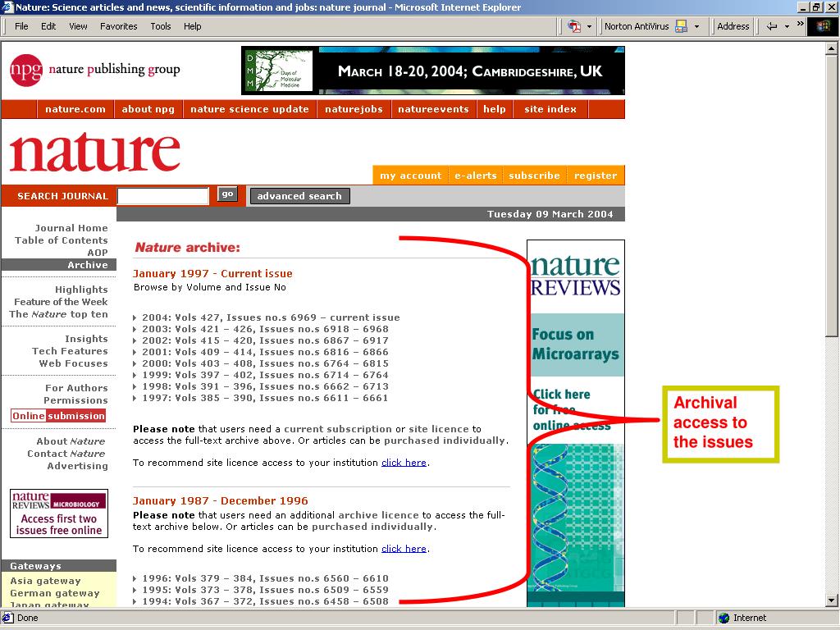Open the Edit menu
Screen dimensions: 840x630
click(48, 26)
